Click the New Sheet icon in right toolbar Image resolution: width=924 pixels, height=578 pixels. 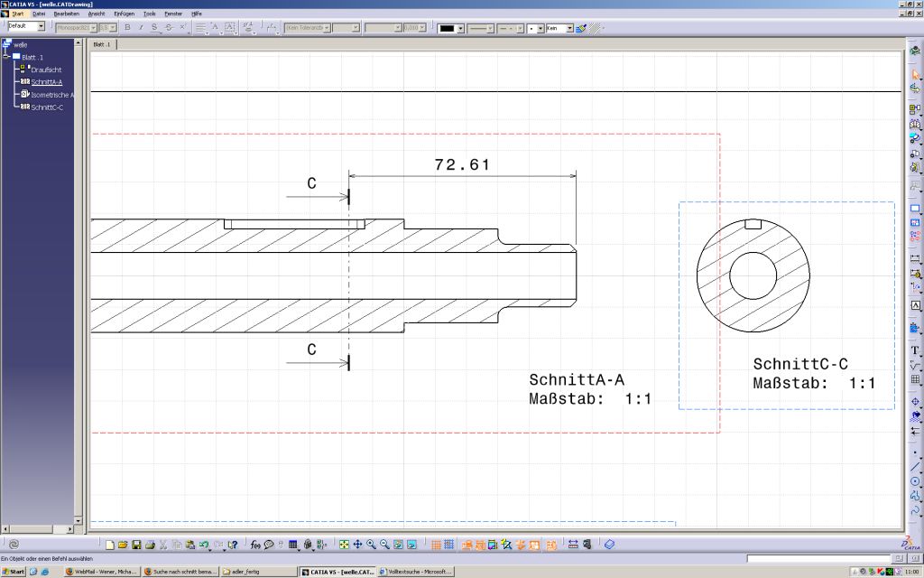pyautogui.click(x=915, y=209)
